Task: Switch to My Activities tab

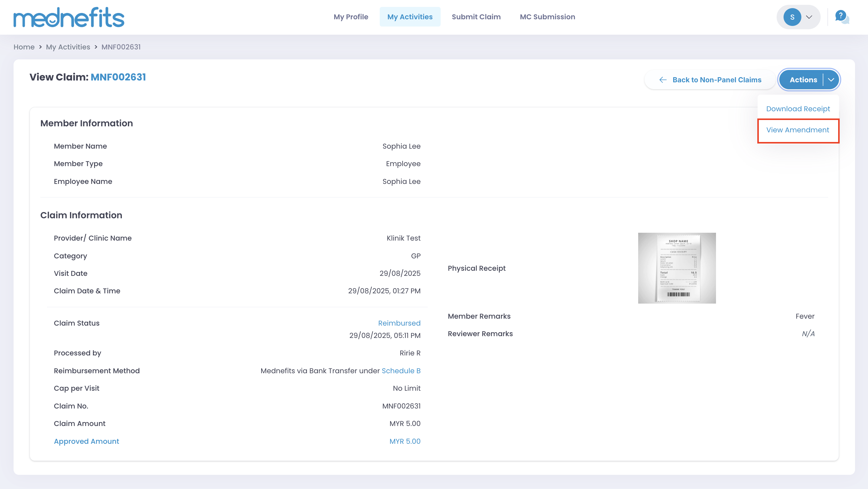Action: pyautogui.click(x=409, y=17)
